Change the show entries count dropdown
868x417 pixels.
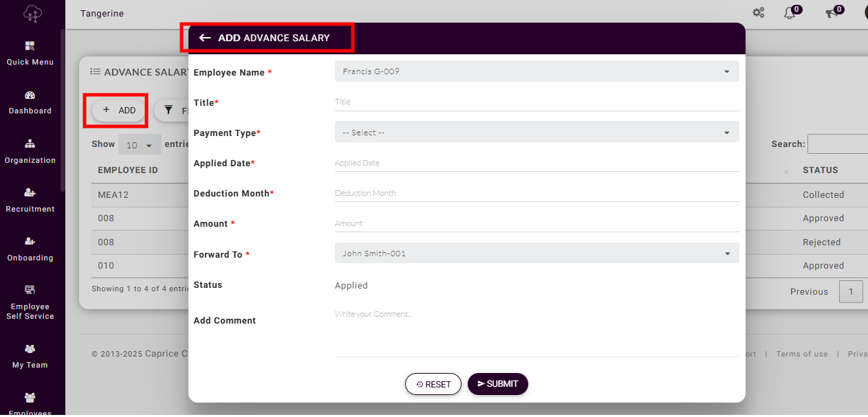[140, 146]
